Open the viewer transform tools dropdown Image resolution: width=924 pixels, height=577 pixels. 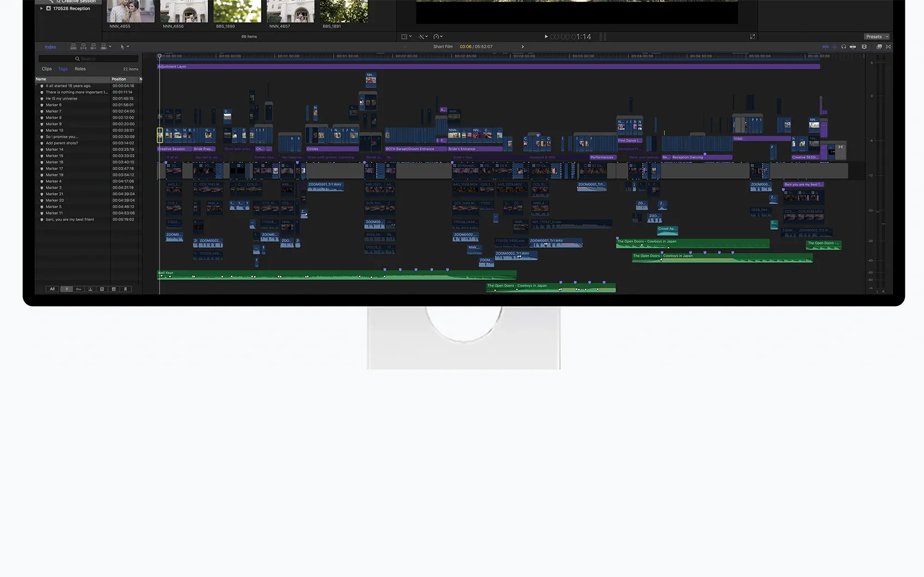(407, 37)
